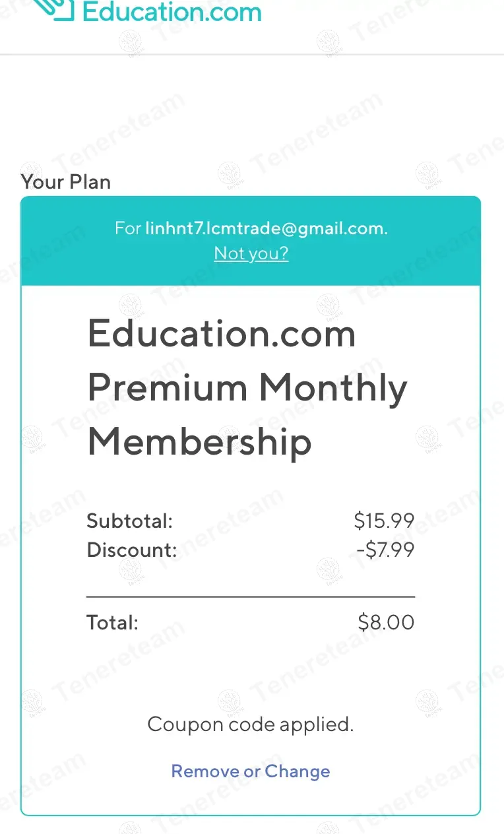Click the "Coupon code applied." message

point(251,724)
